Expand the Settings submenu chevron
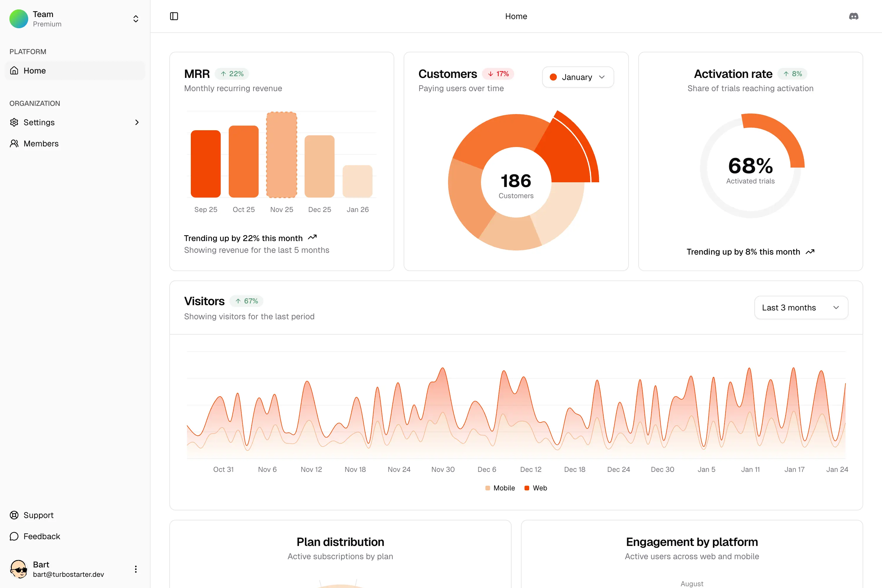 (136, 122)
